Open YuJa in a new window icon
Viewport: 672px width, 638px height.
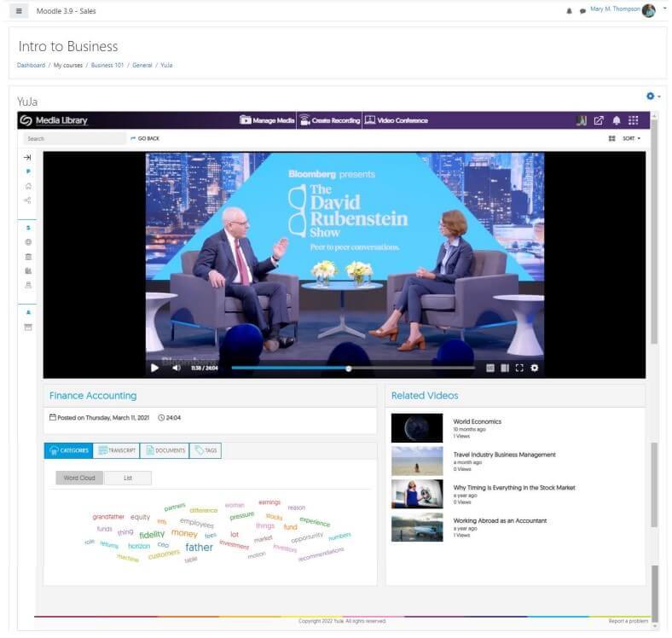[x=599, y=120]
